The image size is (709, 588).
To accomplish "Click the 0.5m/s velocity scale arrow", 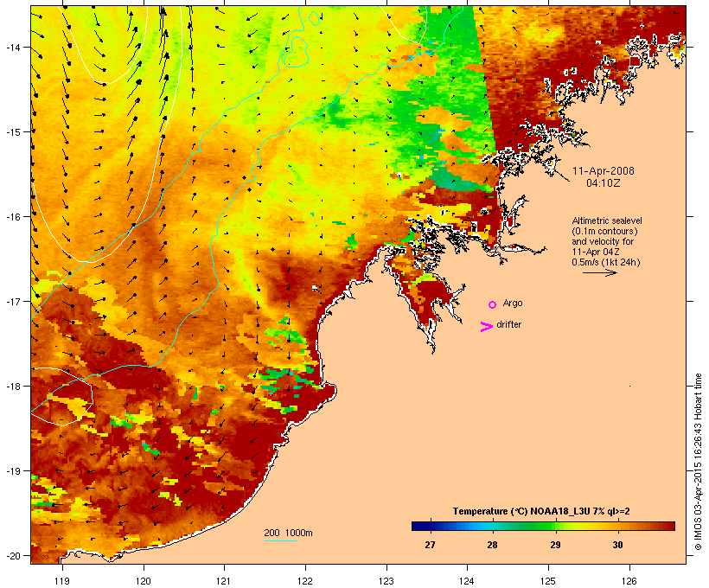I will (599, 272).
